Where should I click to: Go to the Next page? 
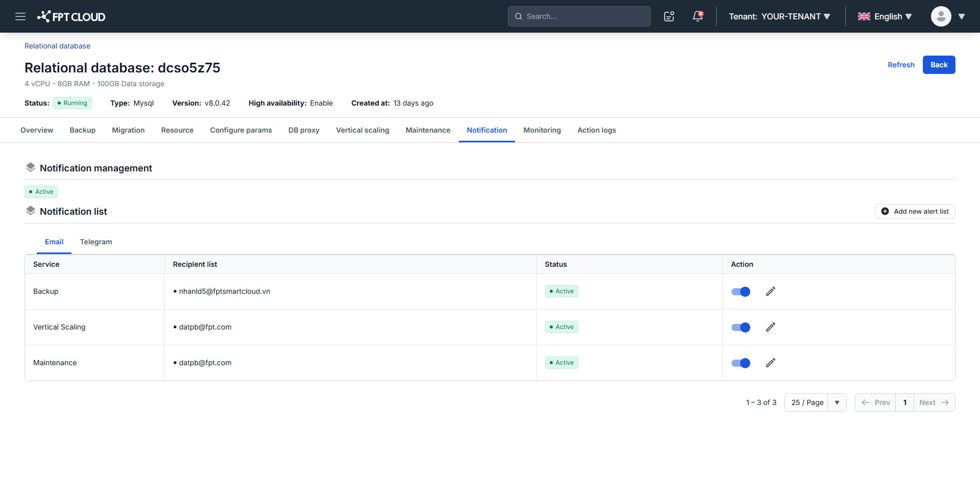tap(934, 402)
